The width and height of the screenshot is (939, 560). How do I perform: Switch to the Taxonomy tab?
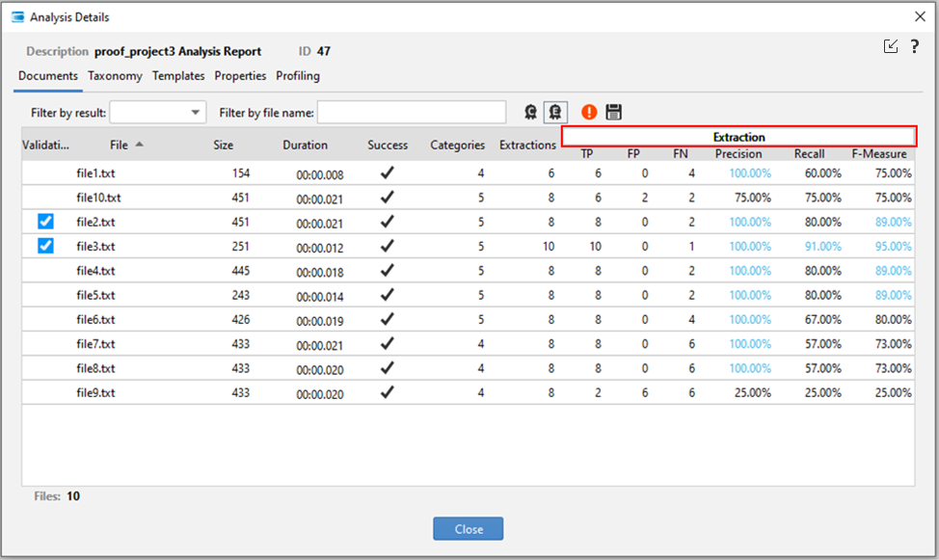point(115,76)
